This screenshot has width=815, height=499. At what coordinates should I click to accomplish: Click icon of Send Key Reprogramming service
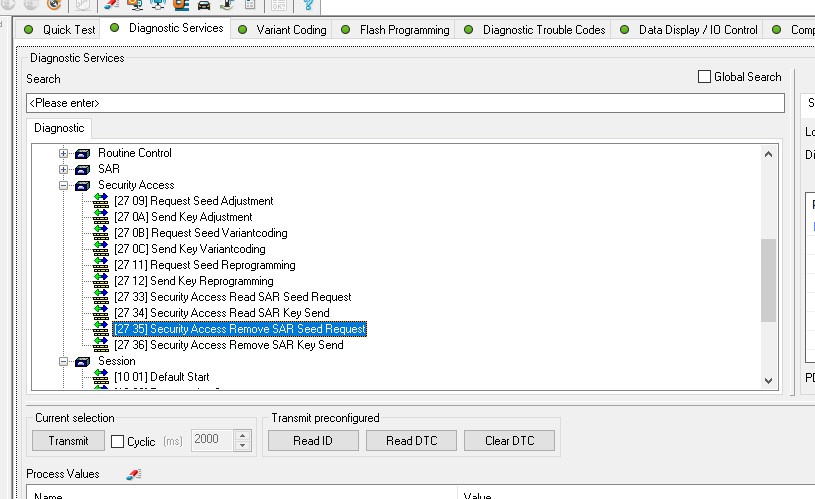tap(100, 281)
